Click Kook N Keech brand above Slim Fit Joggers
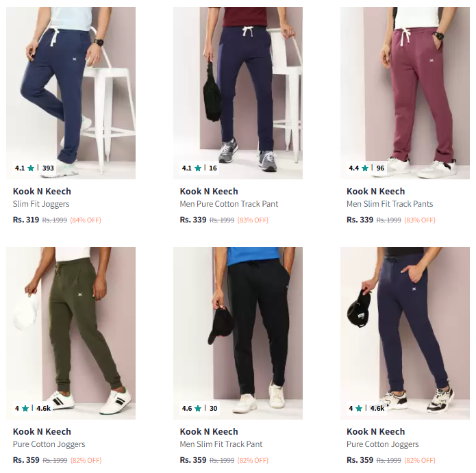Viewport: 476px width, 473px height. click(x=42, y=192)
